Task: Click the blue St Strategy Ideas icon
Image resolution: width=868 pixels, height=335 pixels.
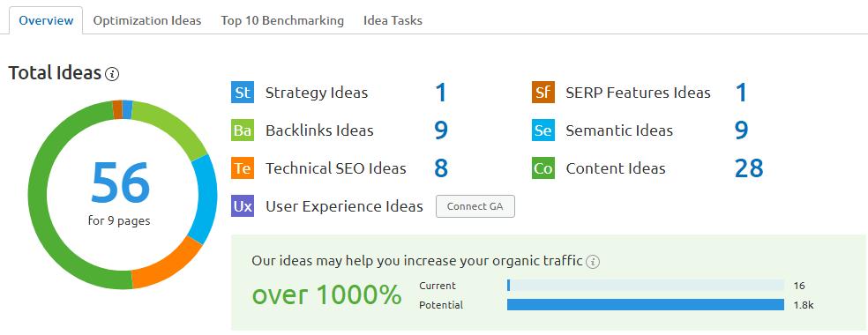Action: point(243,93)
